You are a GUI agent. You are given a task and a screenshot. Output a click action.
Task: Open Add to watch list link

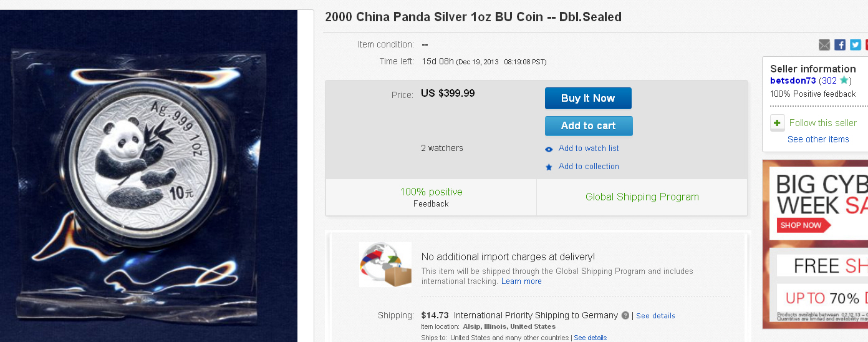pos(589,149)
